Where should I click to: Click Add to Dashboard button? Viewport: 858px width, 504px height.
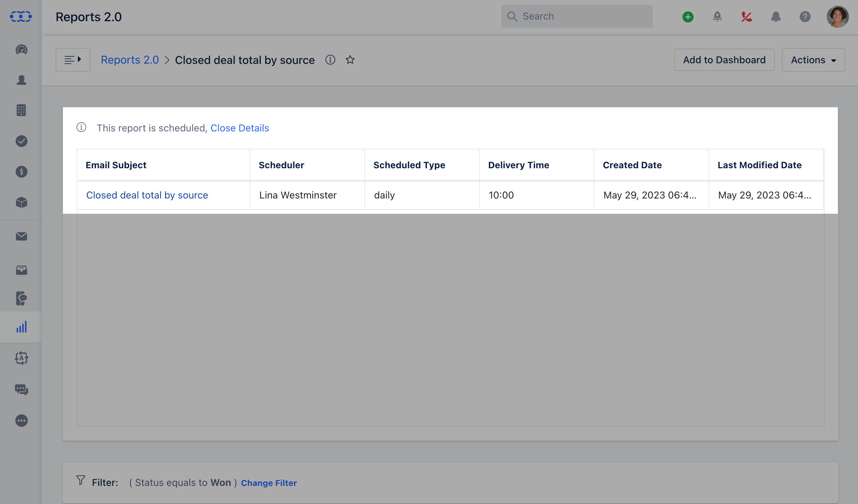tap(724, 60)
